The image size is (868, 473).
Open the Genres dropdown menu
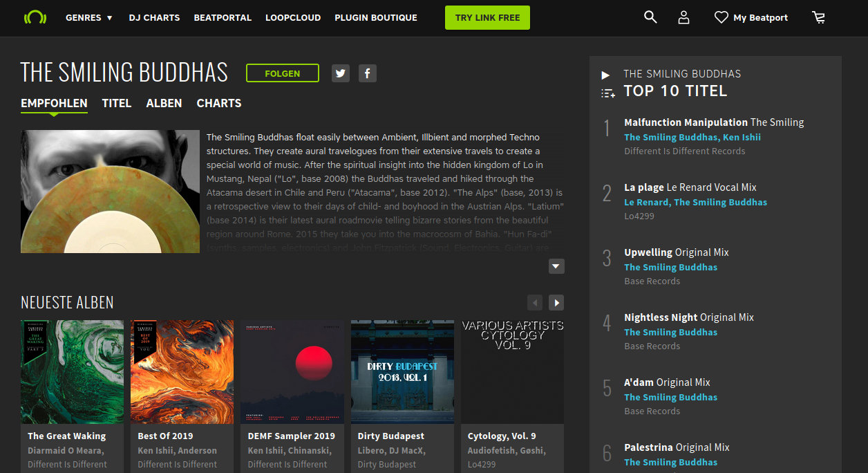click(x=89, y=17)
